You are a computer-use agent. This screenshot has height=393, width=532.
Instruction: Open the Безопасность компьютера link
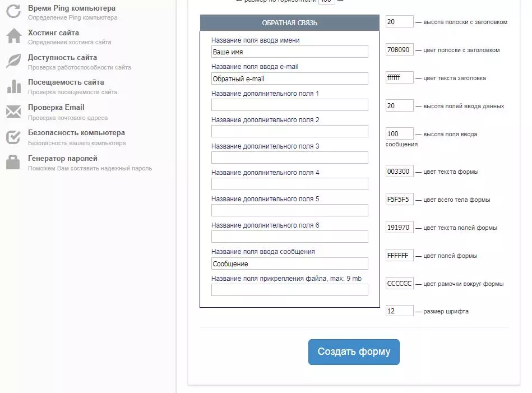click(76, 133)
